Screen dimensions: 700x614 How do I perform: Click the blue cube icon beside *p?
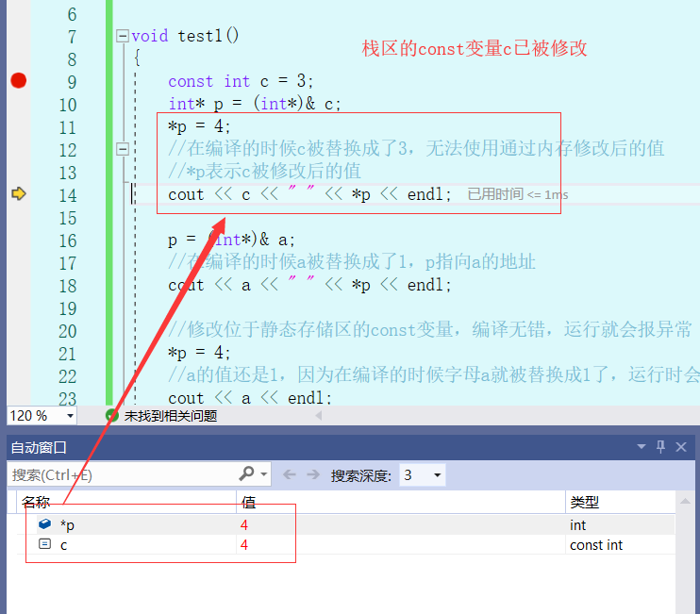pos(44,523)
